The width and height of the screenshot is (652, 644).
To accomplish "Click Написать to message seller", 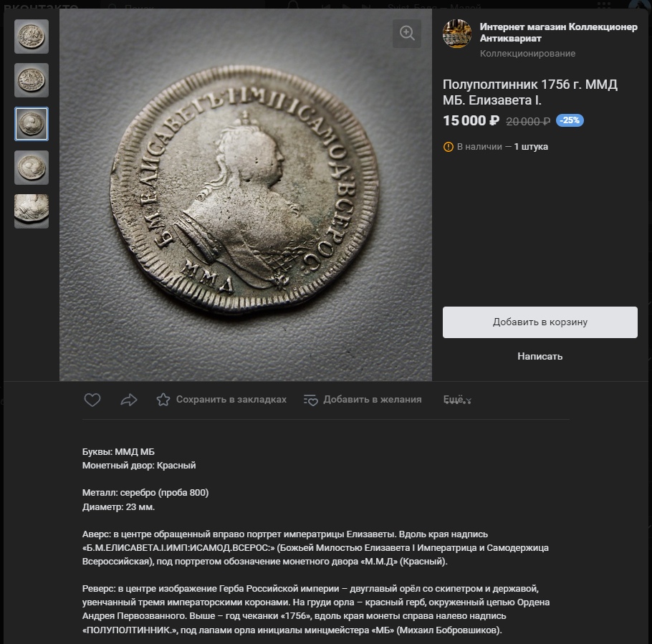I will 540,356.
